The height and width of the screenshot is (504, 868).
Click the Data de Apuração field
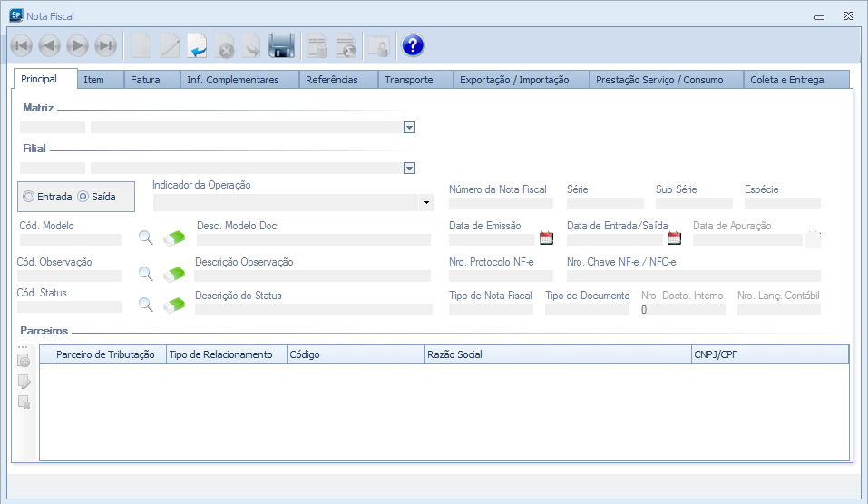coord(747,239)
